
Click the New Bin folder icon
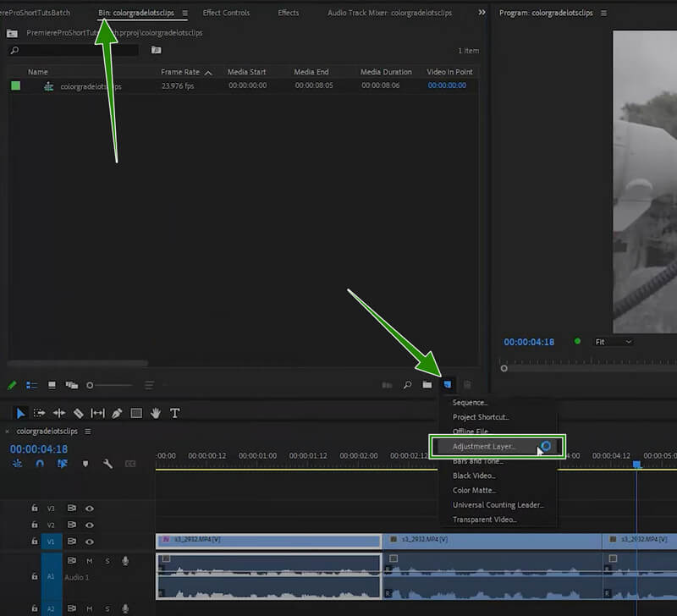point(427,385)
